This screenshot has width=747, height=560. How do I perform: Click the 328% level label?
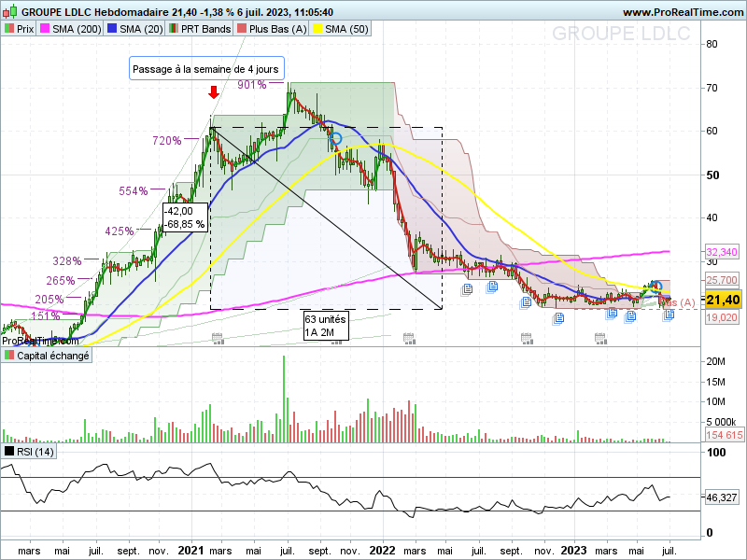coord(66,261)
